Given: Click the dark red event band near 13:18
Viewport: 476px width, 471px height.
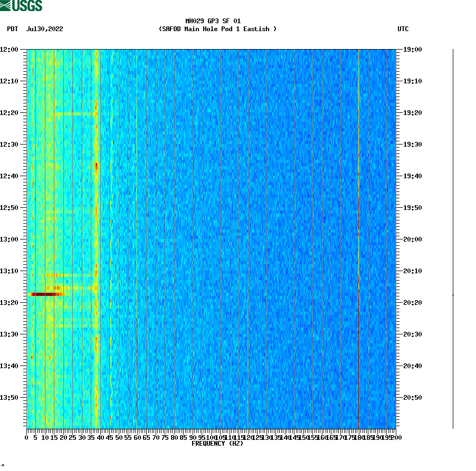Looking at the screenshot, I should tap(45, 295).
